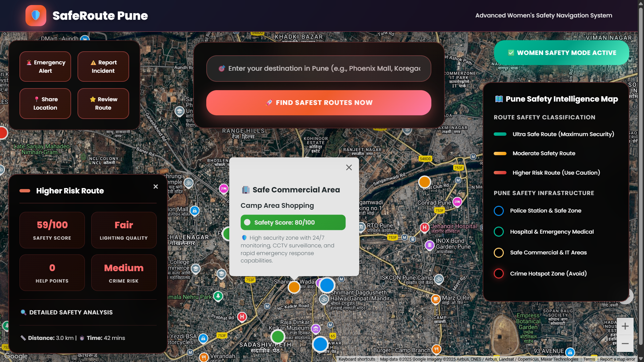Close the Safe Commercial Area popup

[x=349, y=167]
